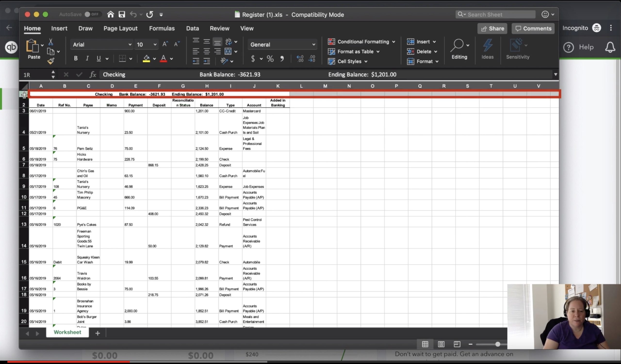Image resolution: width=621 pixels, height=364 pixels.
Task: Click the Conditional Formatting icon
Action: pos(332,41)
